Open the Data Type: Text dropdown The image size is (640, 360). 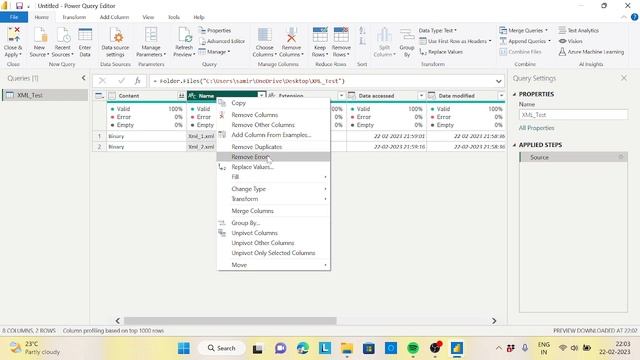tap(438, 31)
